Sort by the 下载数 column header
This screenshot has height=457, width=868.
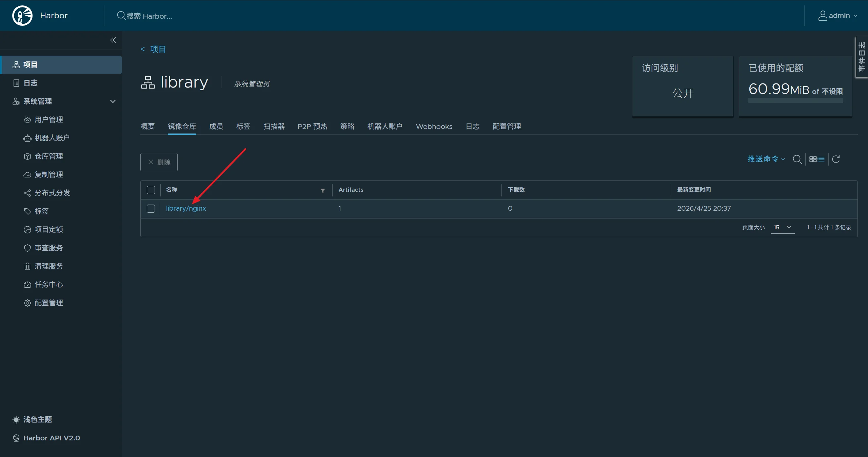[x=516, y=190]
